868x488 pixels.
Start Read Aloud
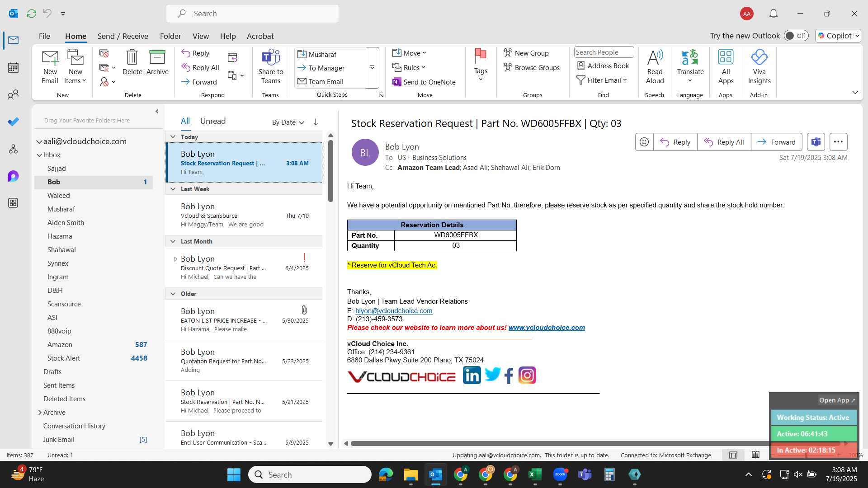(x=655, y=67)
